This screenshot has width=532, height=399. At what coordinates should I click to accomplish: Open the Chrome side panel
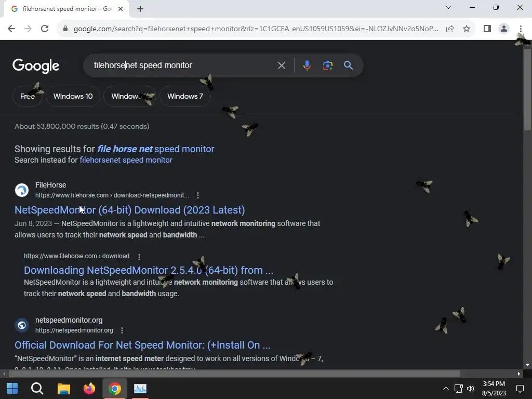(487, 29)
